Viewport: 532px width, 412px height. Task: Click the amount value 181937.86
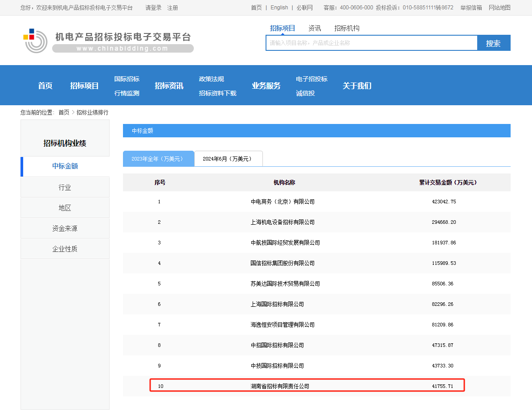(x=444, y=243)
